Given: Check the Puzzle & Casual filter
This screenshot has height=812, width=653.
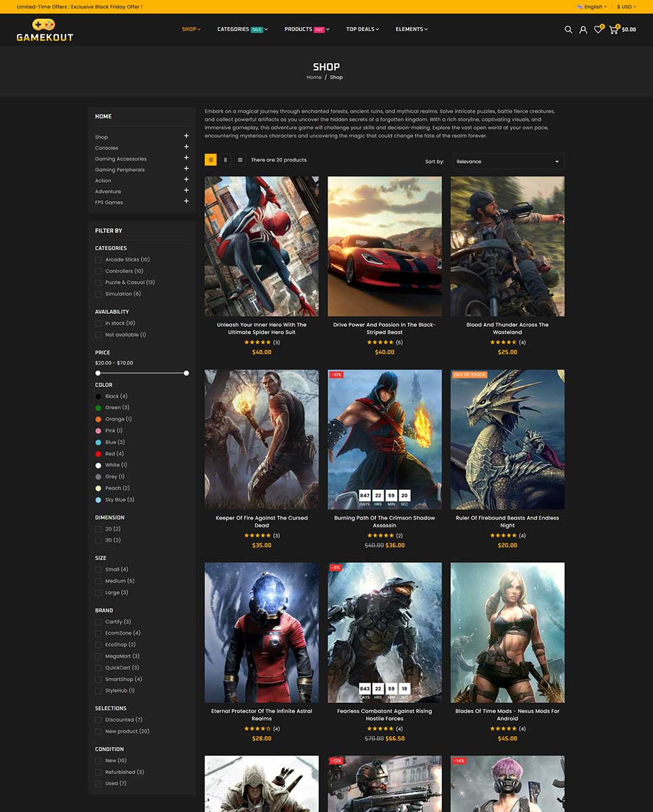Looking at the screenshot, I should coord(98,282).
